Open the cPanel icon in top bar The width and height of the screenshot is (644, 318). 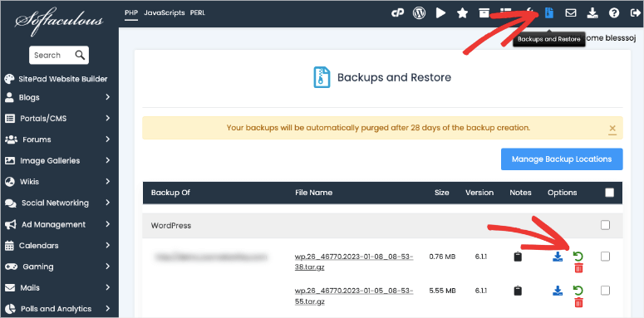pos(397,13)
